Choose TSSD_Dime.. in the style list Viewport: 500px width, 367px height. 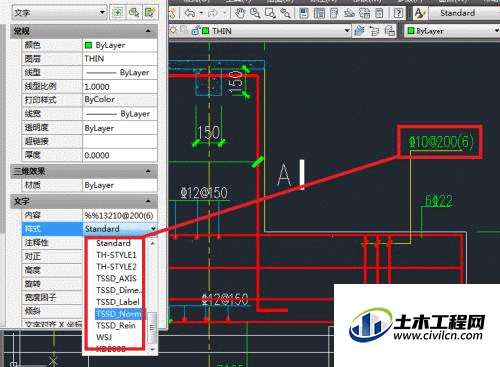119,290
